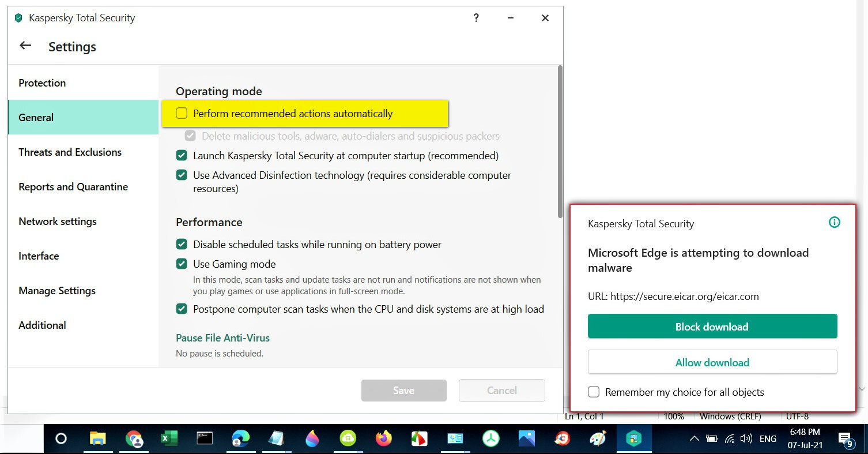This screenshot has width=868, height=454.
Task: Open the red swirl app on taskbar
Action: point(562,439)
